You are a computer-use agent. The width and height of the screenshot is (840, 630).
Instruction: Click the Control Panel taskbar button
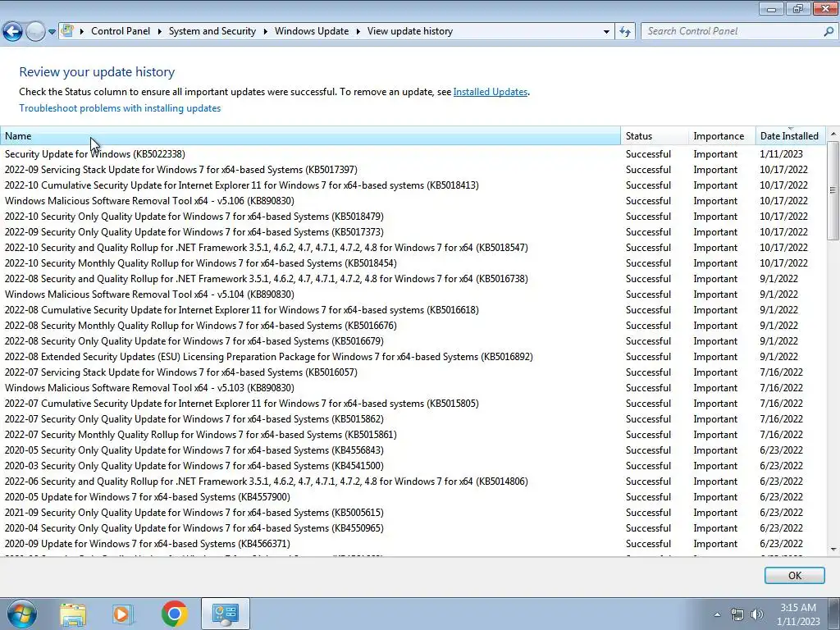point(225,614)
